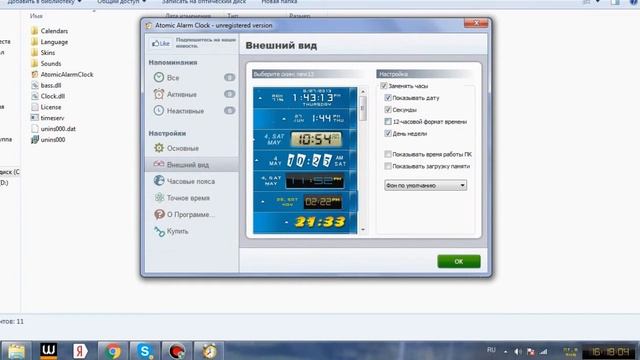Enable 12-часовой формат времени checkbox

pos(388,121)
